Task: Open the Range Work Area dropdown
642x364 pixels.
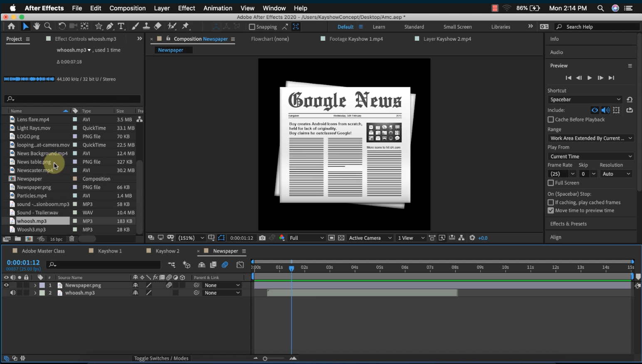Action: pos(590,138)
